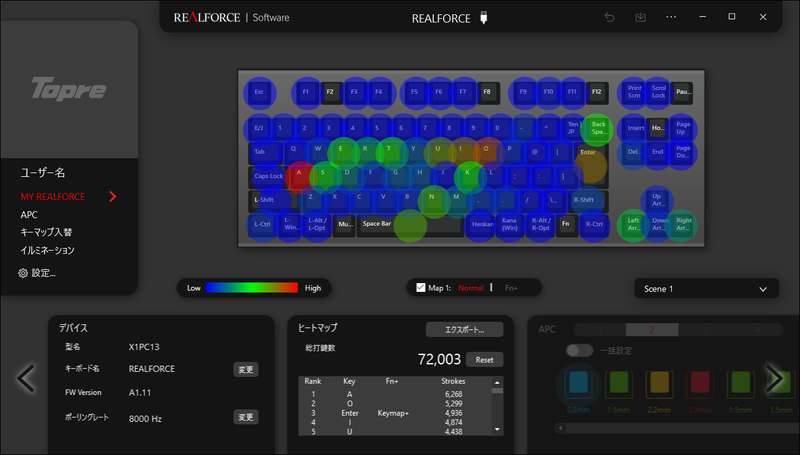Click 変更 button for keyboard name
Image resolution: width=800 pixels, height=455 pixels.
point(246,369)
